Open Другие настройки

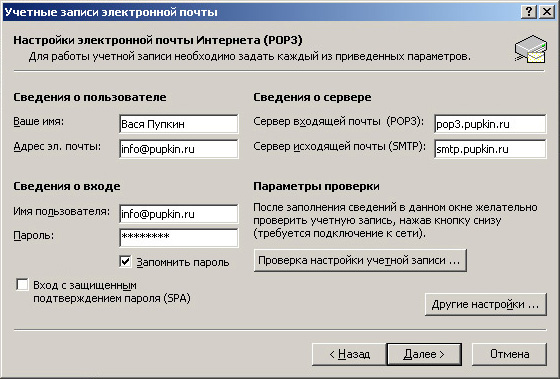pos(486,304)
